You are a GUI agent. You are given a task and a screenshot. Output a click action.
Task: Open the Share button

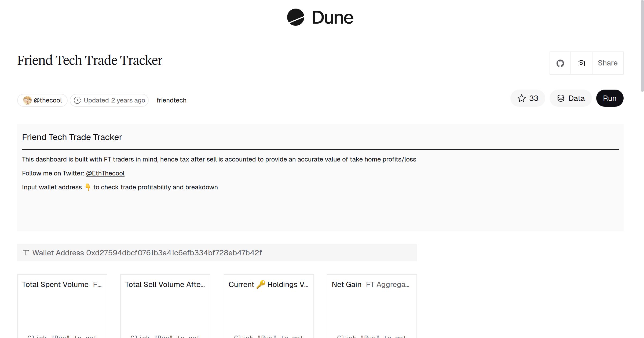608,63
